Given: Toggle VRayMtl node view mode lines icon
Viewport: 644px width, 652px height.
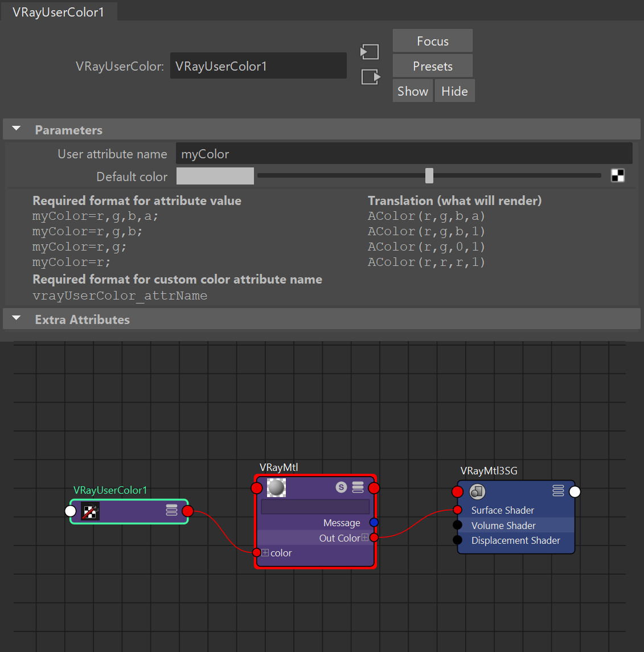Looking at the screenshot, I should [x=358, y=487].
